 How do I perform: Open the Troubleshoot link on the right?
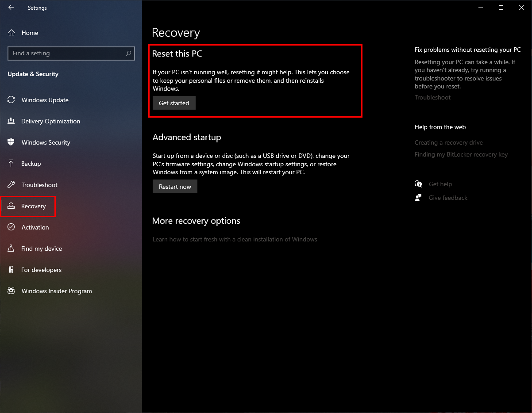[x=432, y=97]
